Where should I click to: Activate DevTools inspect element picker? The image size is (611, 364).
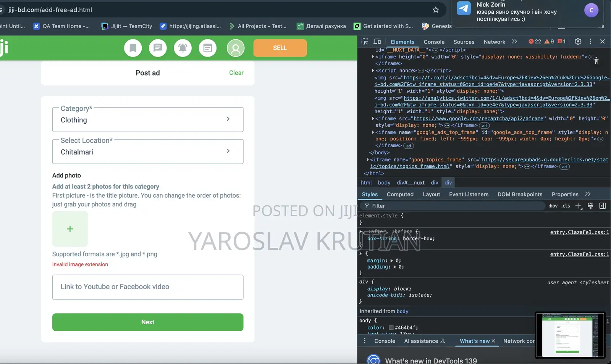point(365,42)
